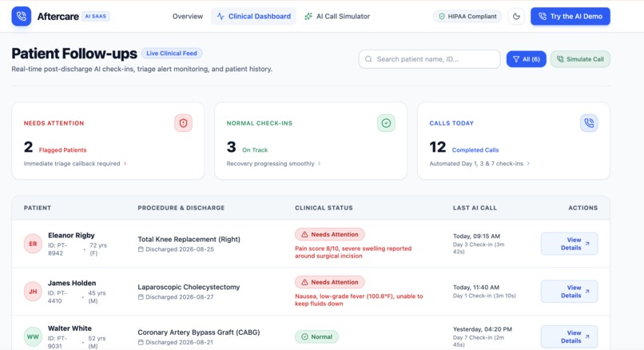This screenshot has width=644, height=350.
Task: Click the Flagged Patients label
Action: point(63,150)
